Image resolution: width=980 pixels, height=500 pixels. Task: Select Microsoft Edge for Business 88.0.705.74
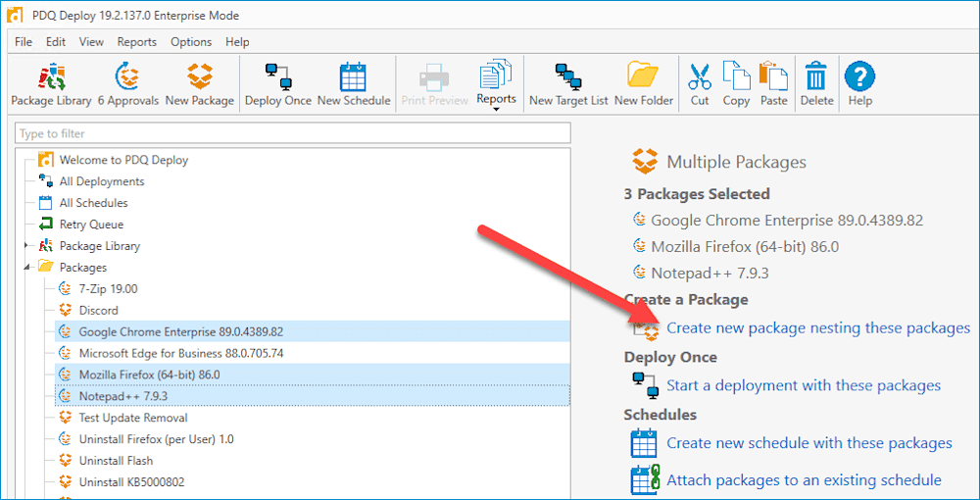(181, 353)
